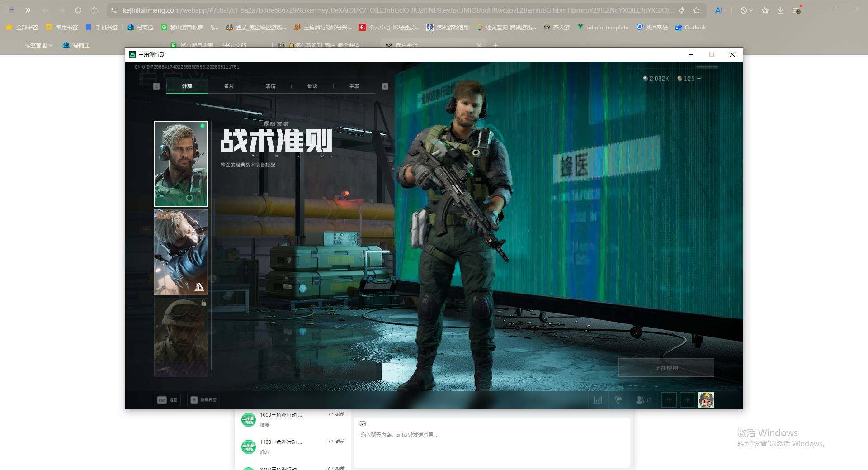Screen dimensions: 868x470
Task: Switch to the 名片 tab
Action: (229, 86)
